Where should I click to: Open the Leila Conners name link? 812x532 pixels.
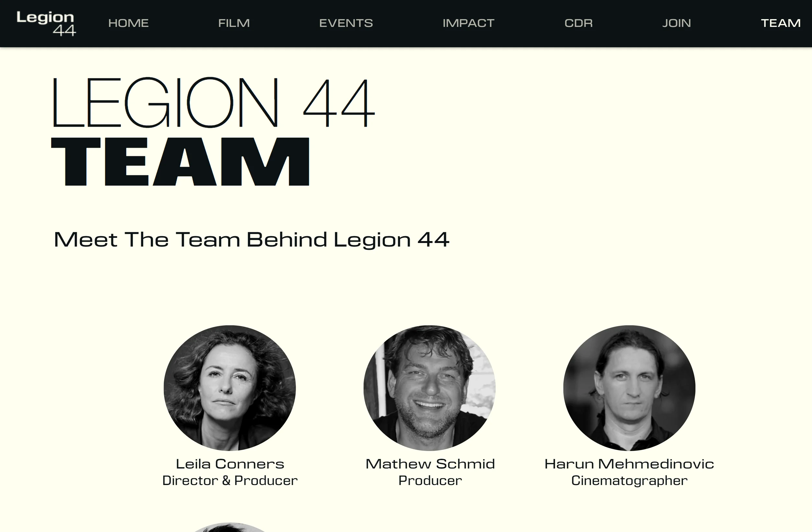coord(230,464)
